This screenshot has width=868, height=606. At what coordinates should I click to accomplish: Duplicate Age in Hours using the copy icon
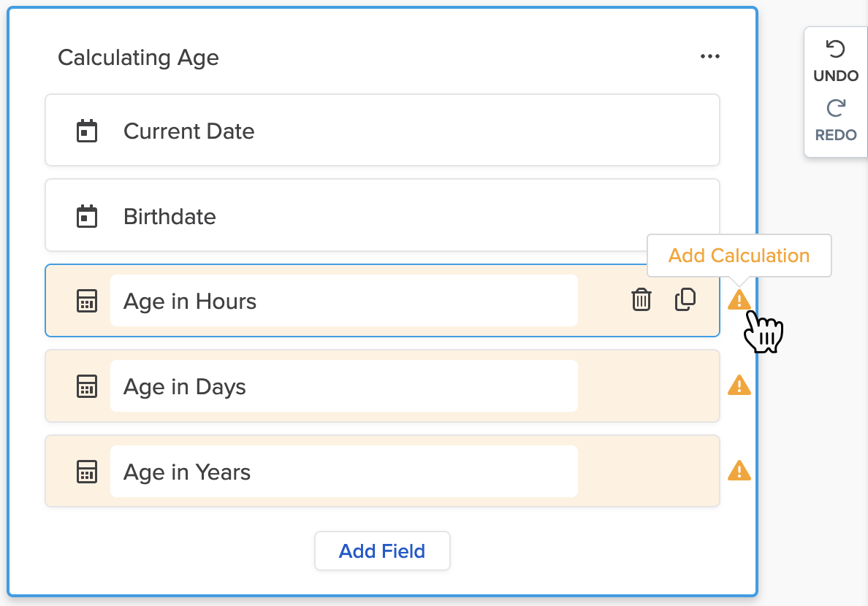point(685,299)
